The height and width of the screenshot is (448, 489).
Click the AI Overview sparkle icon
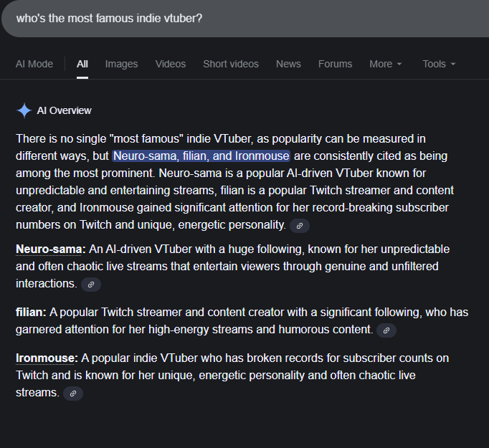pyautogui.click(x=24, y=110)
